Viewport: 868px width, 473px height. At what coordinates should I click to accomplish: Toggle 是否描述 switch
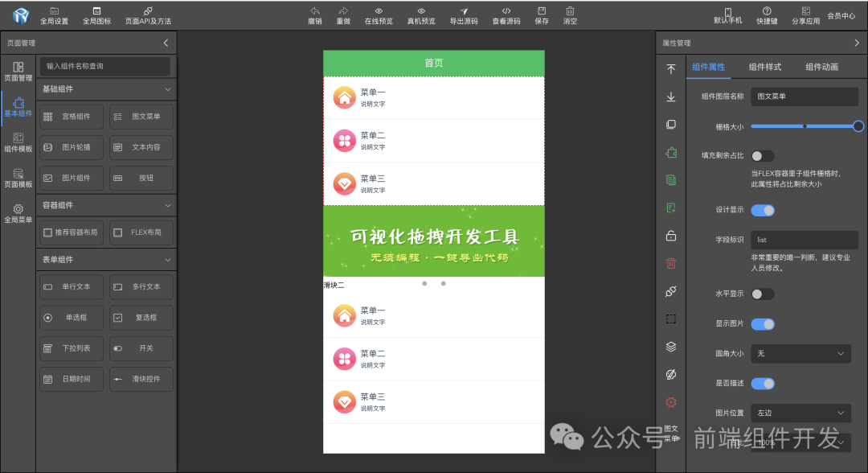click(763, 383)
